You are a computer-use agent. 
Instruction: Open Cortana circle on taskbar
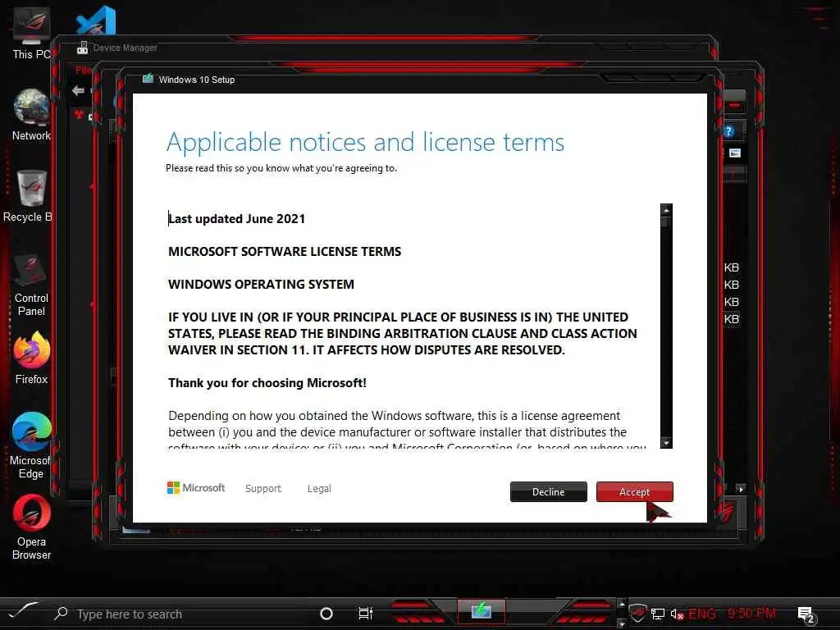coord(326,614)
